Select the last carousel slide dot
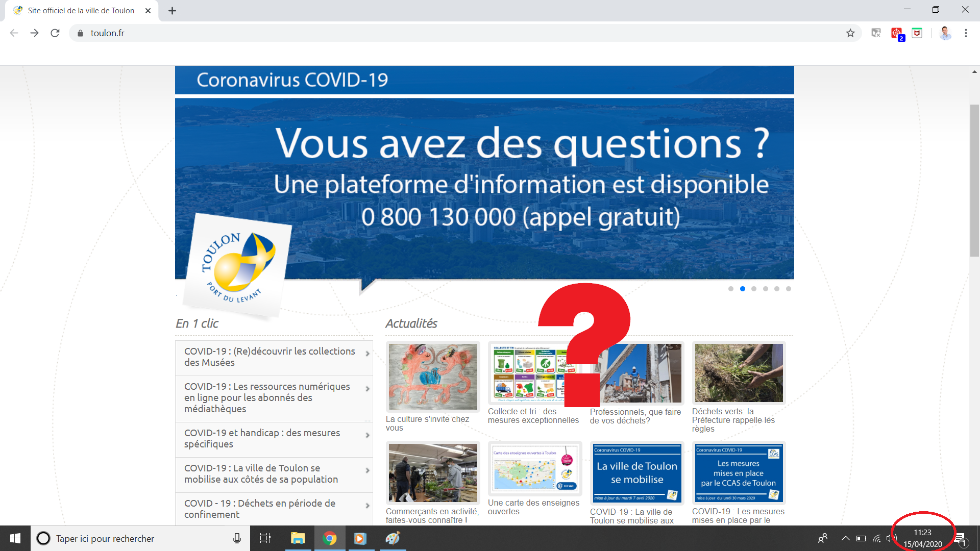 pos(789,289)
